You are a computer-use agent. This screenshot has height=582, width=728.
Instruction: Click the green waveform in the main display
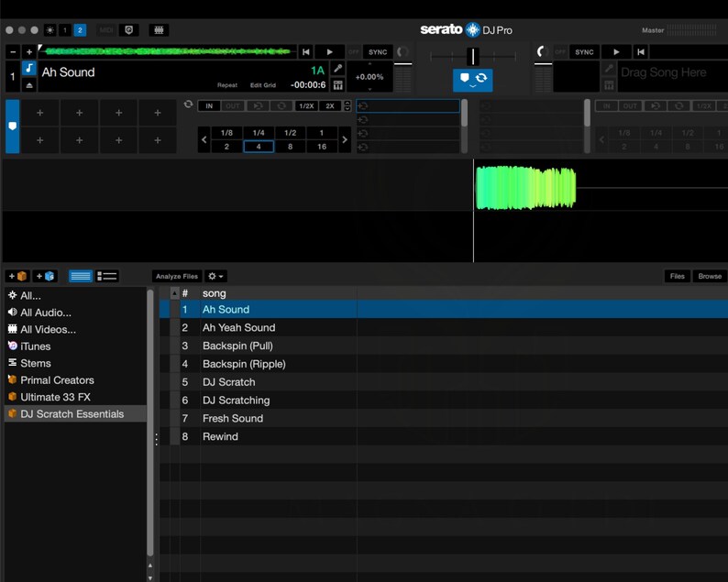(x=526, y=188)
